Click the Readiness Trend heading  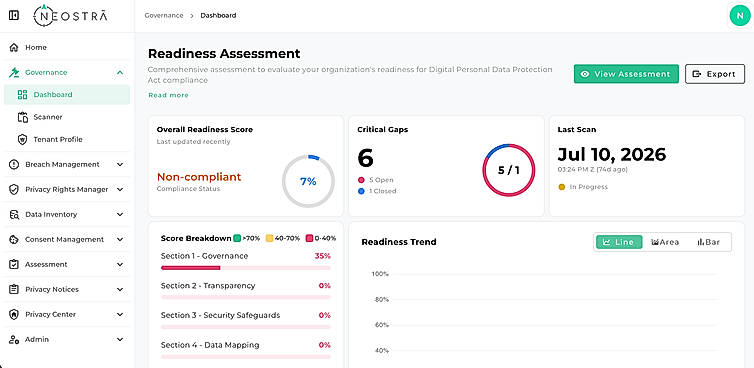tap(399, 242)
